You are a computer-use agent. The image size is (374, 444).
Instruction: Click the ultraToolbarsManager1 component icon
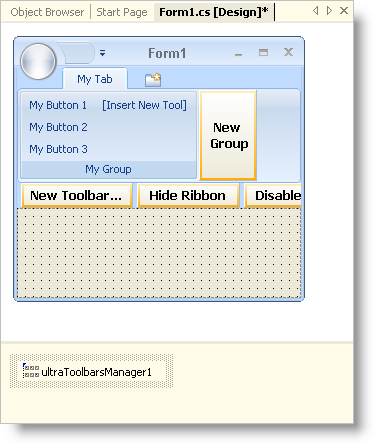pyautogui.click(x=31, y=371)
